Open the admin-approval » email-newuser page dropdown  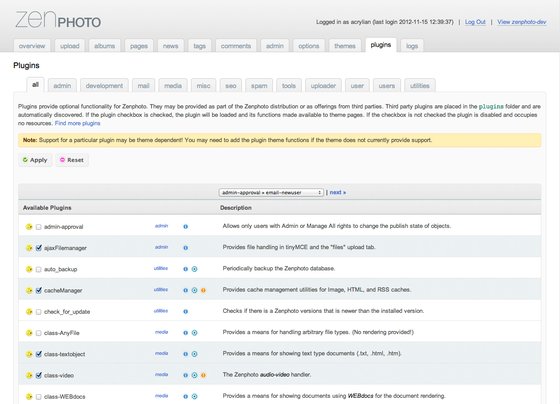(271, 193)
